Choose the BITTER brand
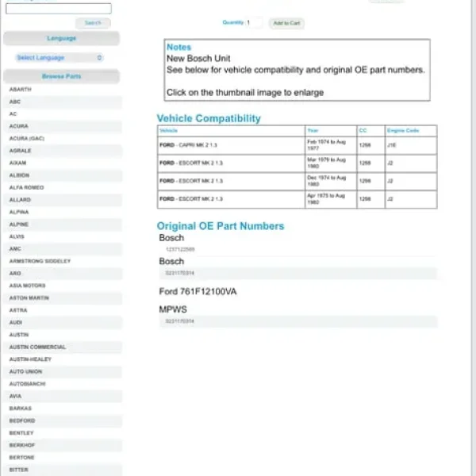Image resolution: width=476 pixels, height=476 pixels. click(19, 470)
